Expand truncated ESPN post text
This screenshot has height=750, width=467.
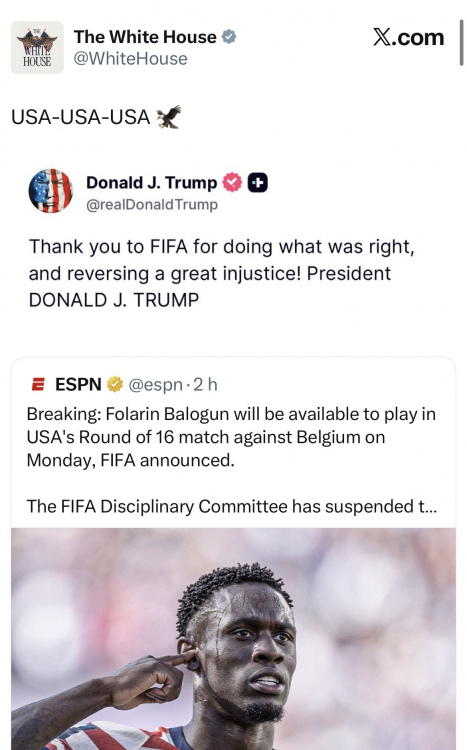pyautogui.click(x=232, y=506)
